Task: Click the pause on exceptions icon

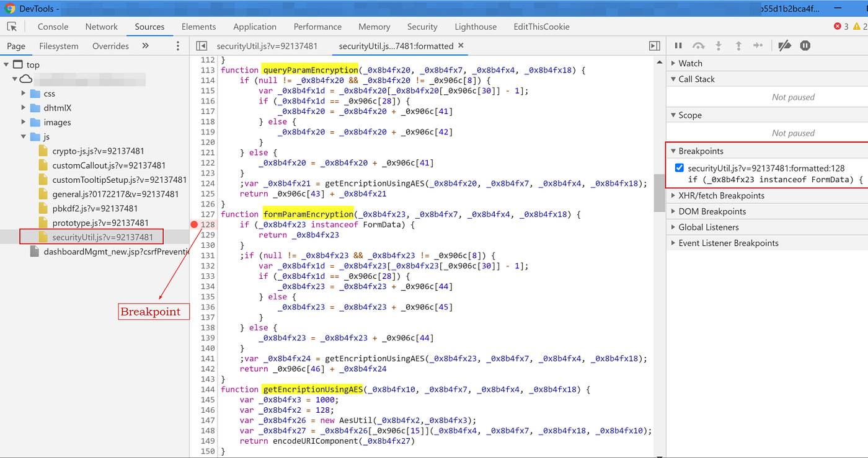Action: [805, 46]
